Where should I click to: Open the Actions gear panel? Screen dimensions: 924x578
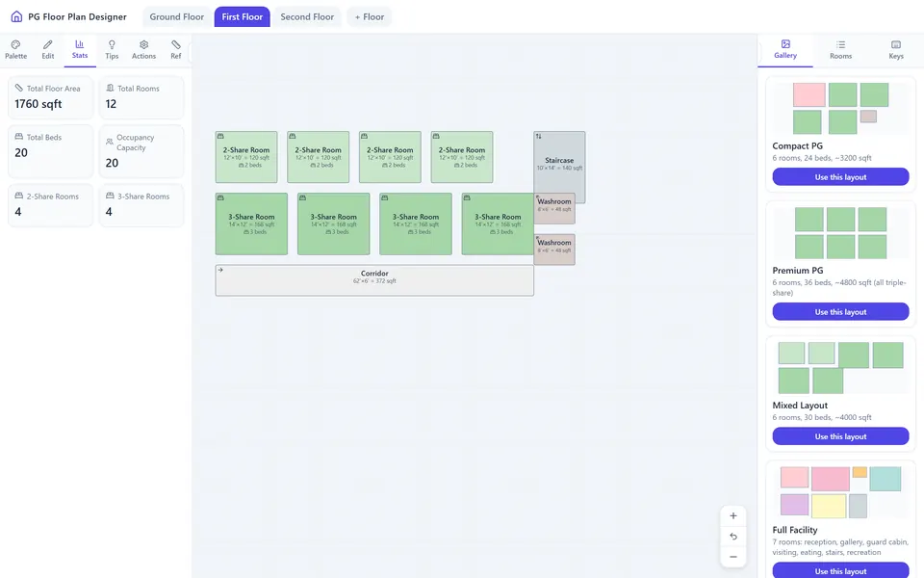tap(143, 49)
